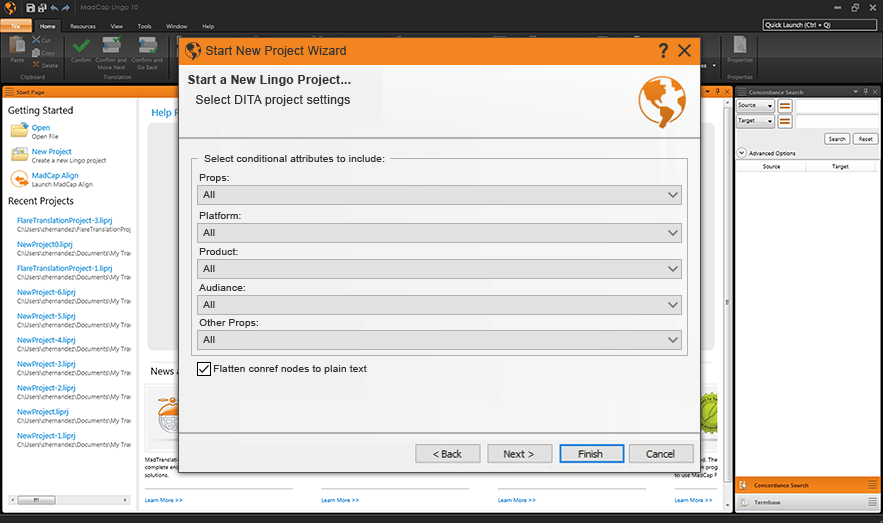Click the wizard help question mark icon

[x=663, y=51]
